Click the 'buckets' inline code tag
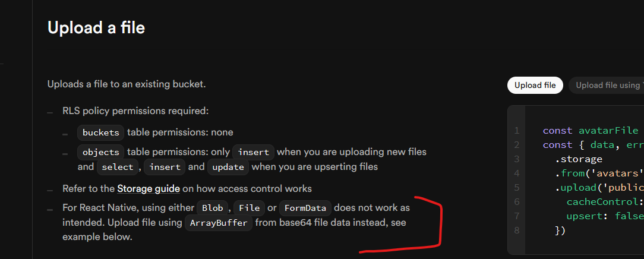The width and height of the screenshot is (644, 259). (101, 132)
